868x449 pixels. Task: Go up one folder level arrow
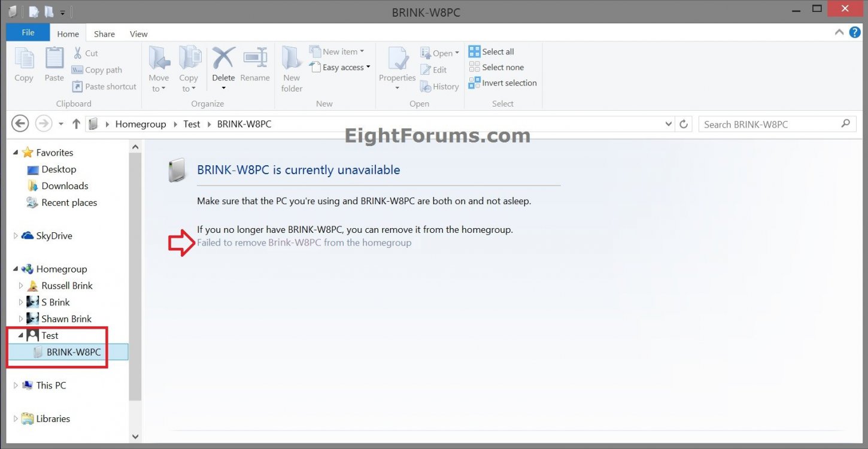(x=76, y=124)
